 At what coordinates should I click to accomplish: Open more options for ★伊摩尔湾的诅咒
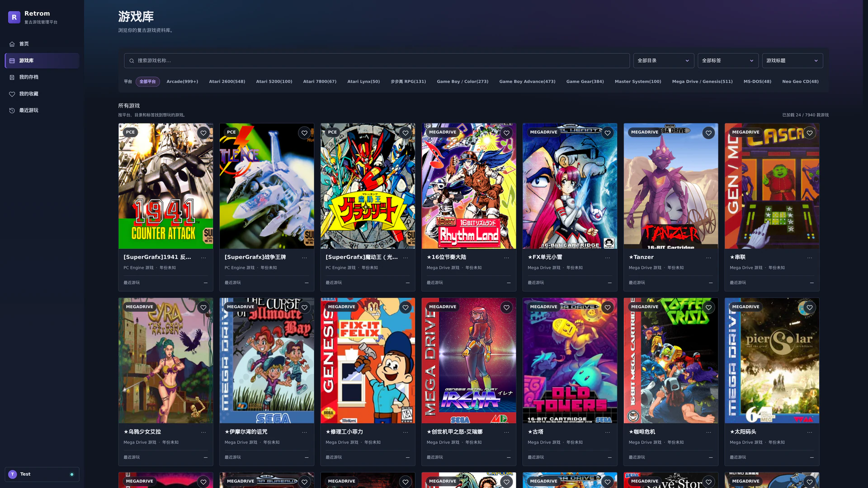(x=304, y=432)
